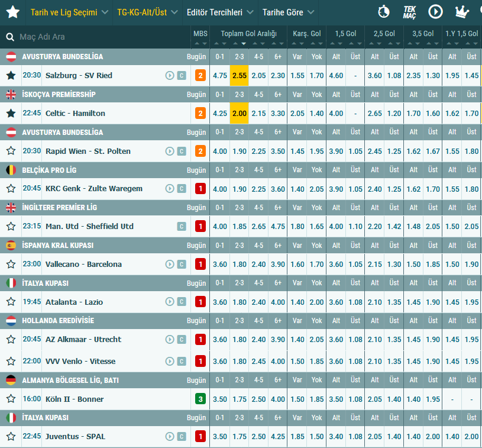This screenshot has width=482, height=448.
Task: Open the Tek Maç single-match filter
Action: [x=409, y=12]
